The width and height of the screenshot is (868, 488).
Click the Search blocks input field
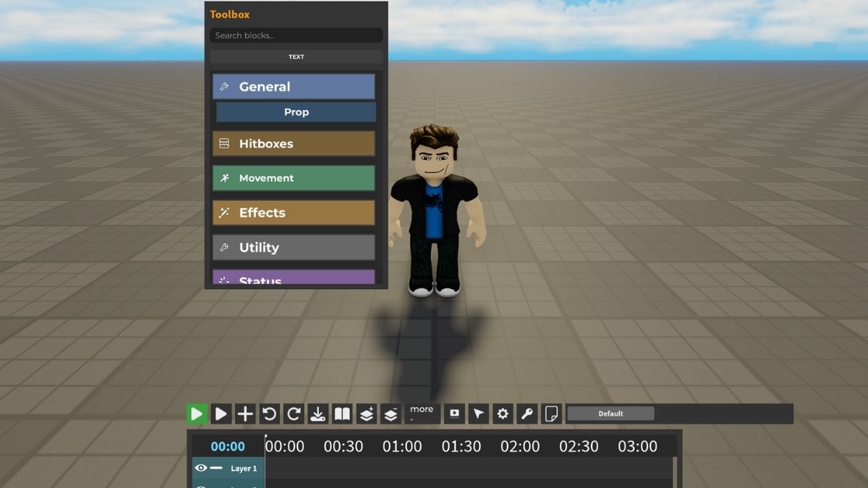tap(296, 35)
